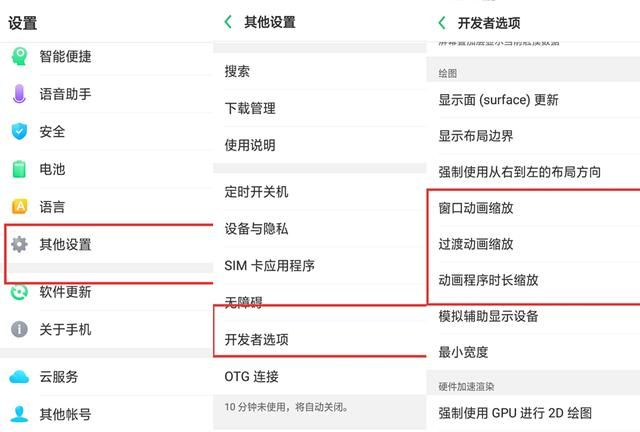Open 开发者选项 in other settings
Image resolution: width=640 pixels, height=432 pixels.
pyautogui.click(x=257, y=340)
